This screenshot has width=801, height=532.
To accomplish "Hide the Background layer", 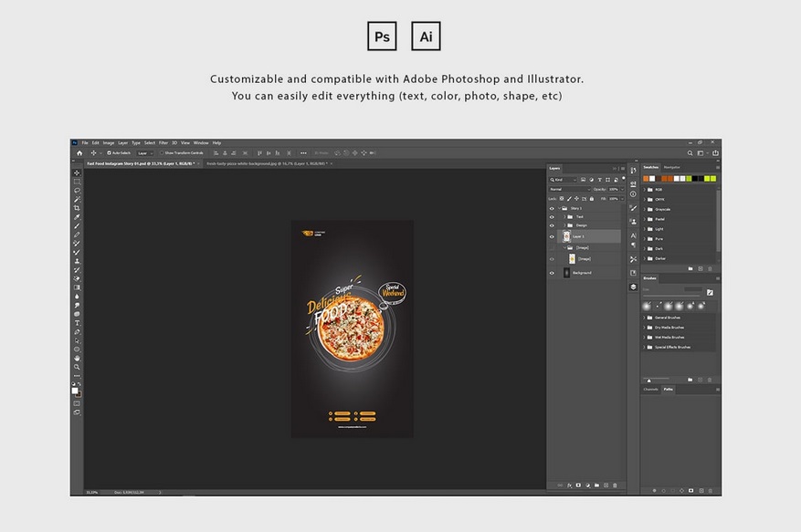I will pos(552,273).
